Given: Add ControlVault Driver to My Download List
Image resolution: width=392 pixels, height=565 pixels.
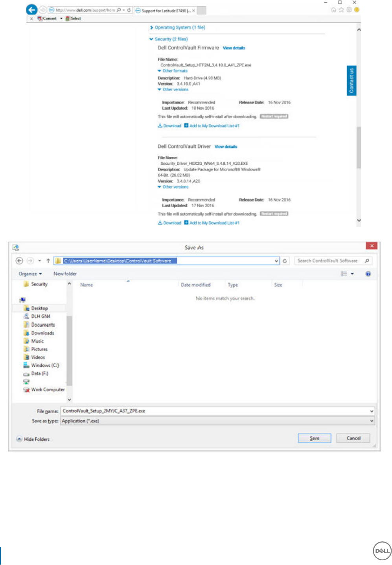Looking at the screenshot, I should 212,223.
